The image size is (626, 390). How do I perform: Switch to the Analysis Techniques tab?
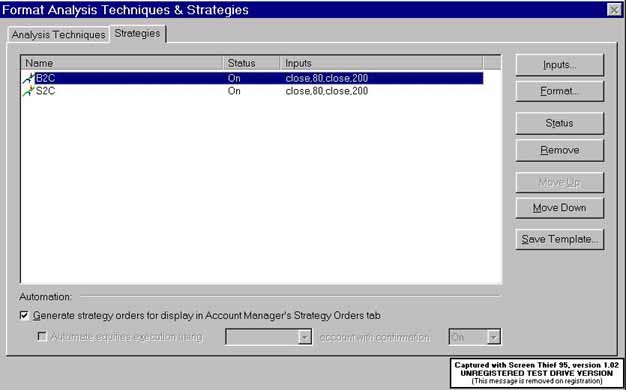tap(58, 35)
